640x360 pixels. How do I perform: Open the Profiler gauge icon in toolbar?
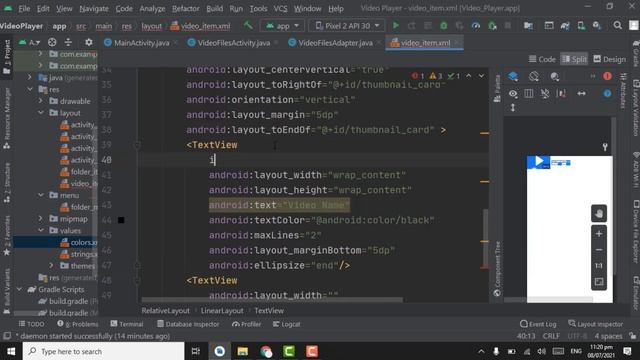tap(476, 25)
